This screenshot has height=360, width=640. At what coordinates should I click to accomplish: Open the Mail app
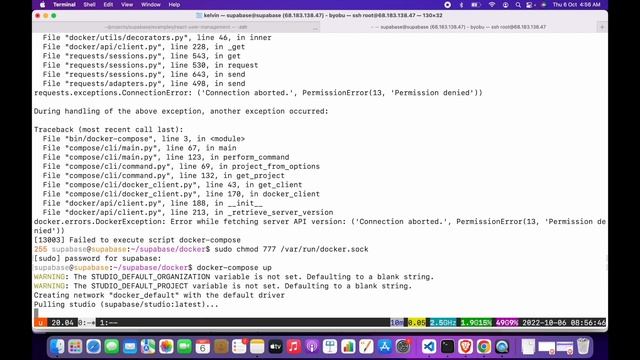tap(130, 347)
